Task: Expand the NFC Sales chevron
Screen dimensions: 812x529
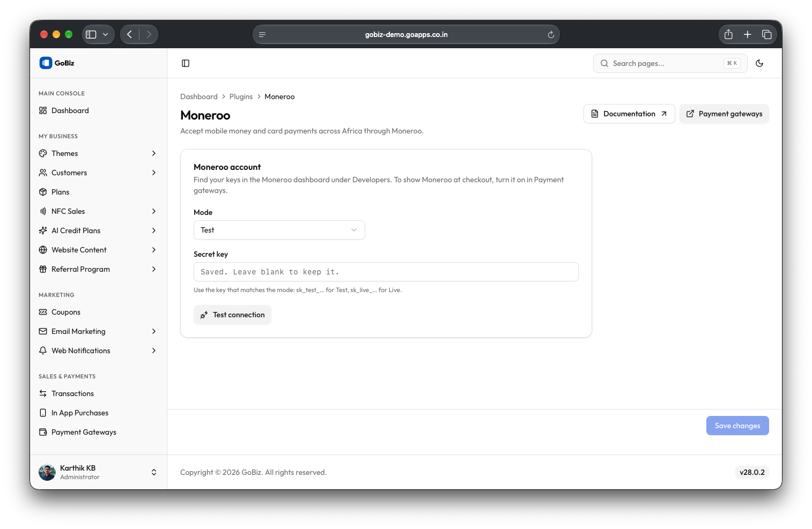Action: pyautogui.click(x=154, y=211)
